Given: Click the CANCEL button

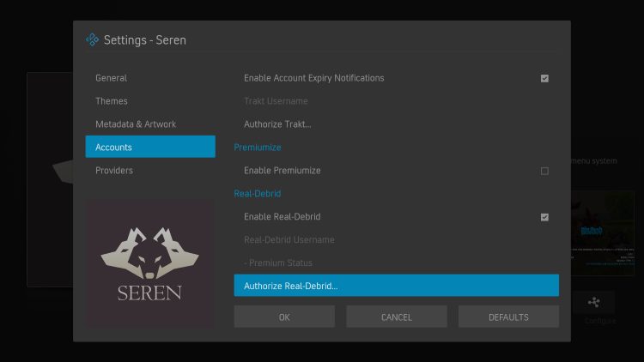Looking at the screenshot, I should click(397, 317).
